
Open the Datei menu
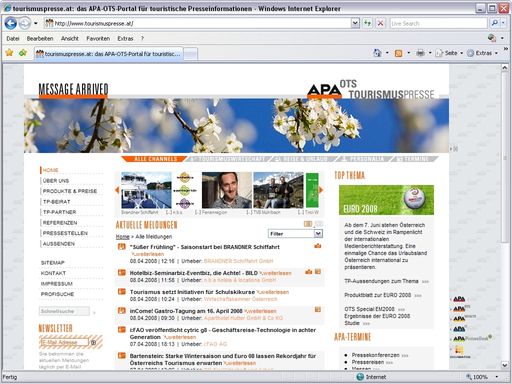(x=13, y=39)
